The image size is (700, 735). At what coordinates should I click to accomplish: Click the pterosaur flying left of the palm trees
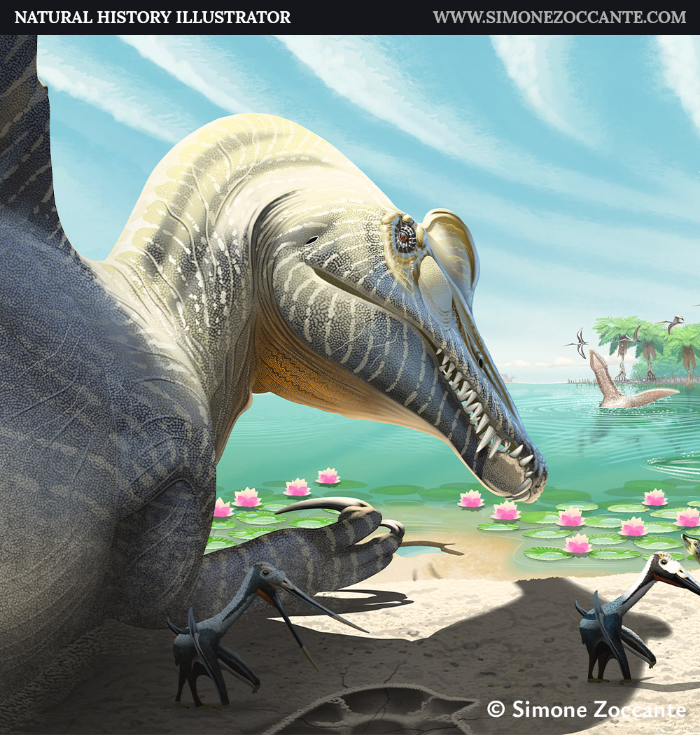point(579,343)
